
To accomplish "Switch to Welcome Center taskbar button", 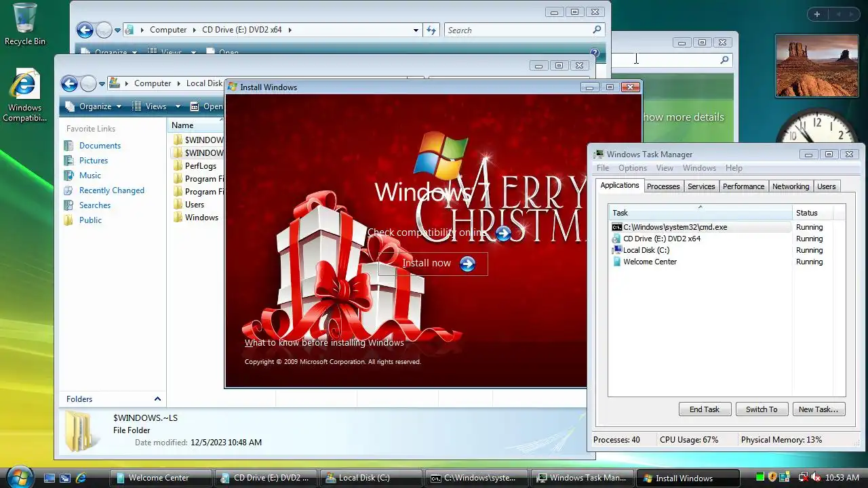I will click(161, 478).
